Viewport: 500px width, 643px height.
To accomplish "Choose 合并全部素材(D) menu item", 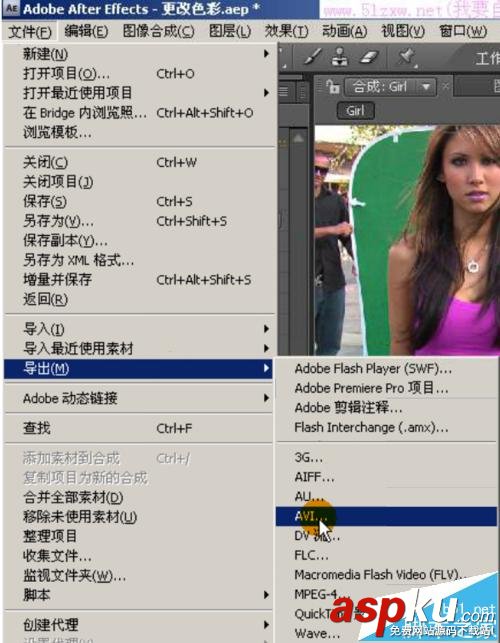I will click(138, 497).
